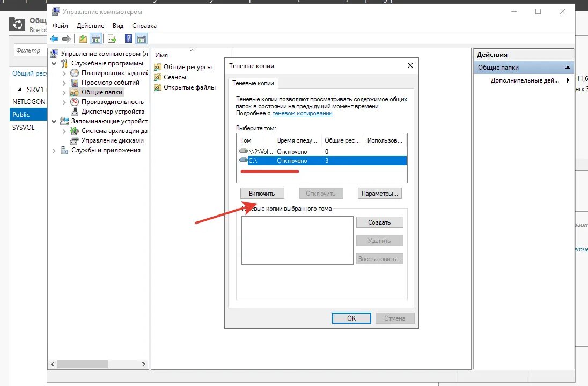Screen dimensions: 588x386
Task: Click the Службы и приложения icon
Action: [x=64, y=150]
